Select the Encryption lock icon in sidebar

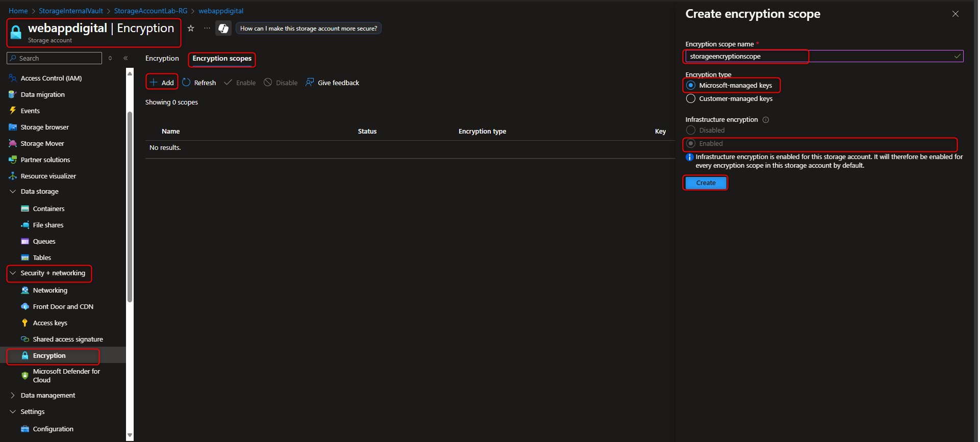pyautogui.click(x=25, y=355)
